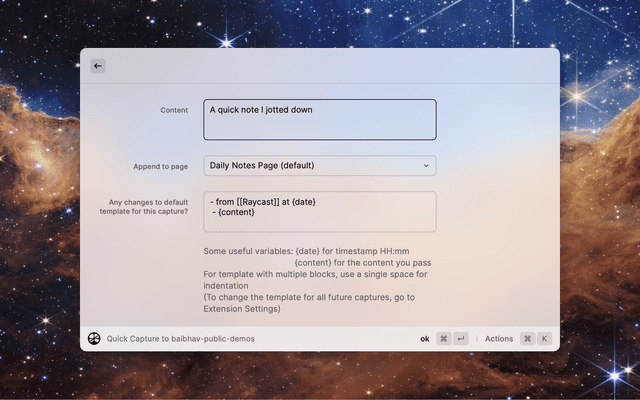Click the {content} line in template
Viewport: 640px width, 400px height.
[x=235, y=212]
